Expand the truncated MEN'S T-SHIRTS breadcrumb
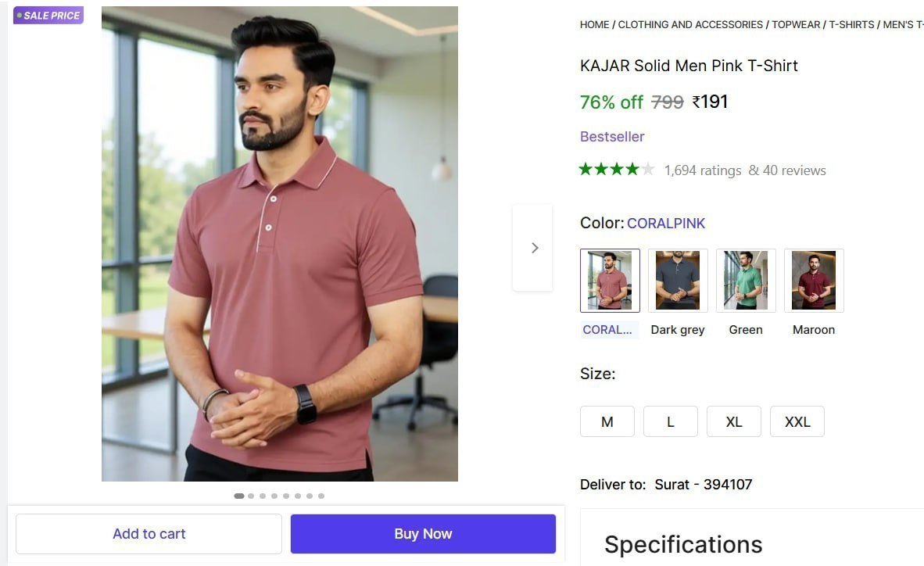The width and height of the screenshot is (924, 566). tap(903, 24)
